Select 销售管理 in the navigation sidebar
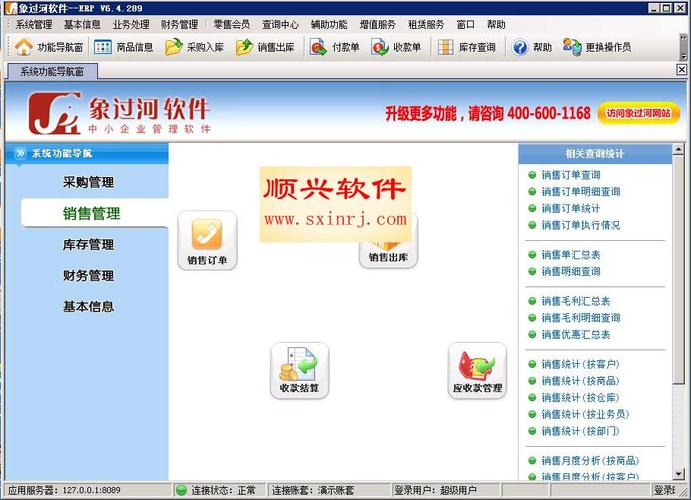 pyautogui.click(x=91, y=213)
